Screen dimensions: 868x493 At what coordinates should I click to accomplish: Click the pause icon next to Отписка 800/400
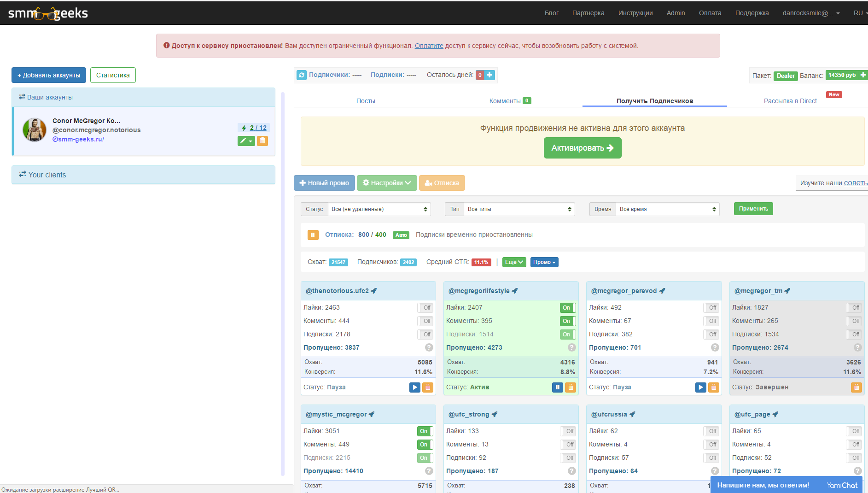pos(313,235)
